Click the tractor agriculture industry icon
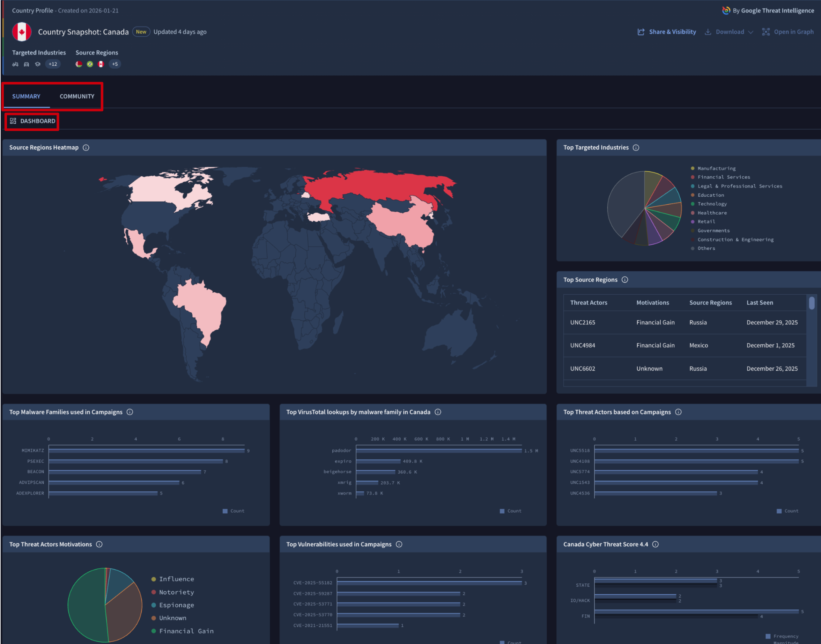 coord(15,64)
